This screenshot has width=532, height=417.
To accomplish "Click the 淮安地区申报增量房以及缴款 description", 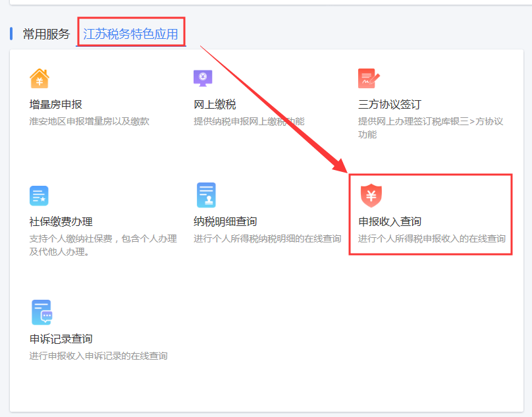I will click(x=90, y=121).
